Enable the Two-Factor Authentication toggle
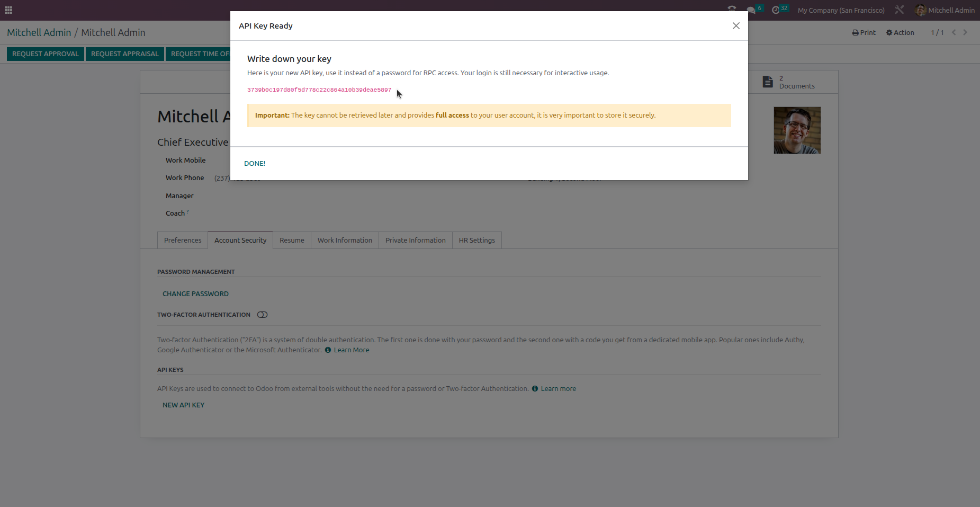980x507 pixels. tap(262, 314)
